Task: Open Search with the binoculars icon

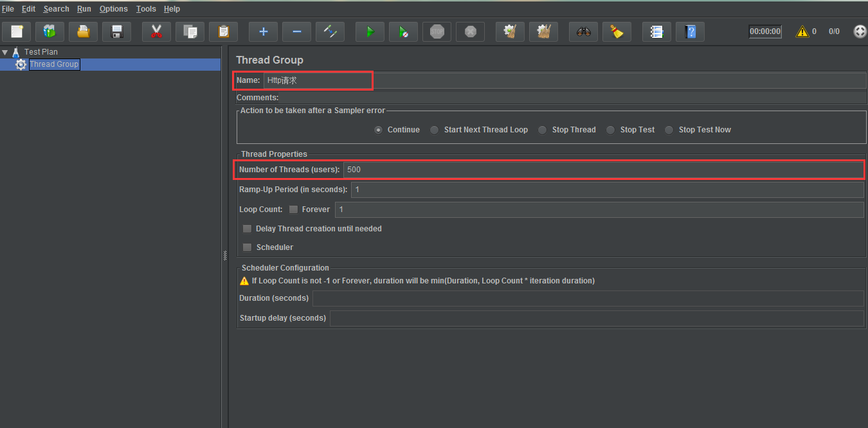Action: point(583,31)
